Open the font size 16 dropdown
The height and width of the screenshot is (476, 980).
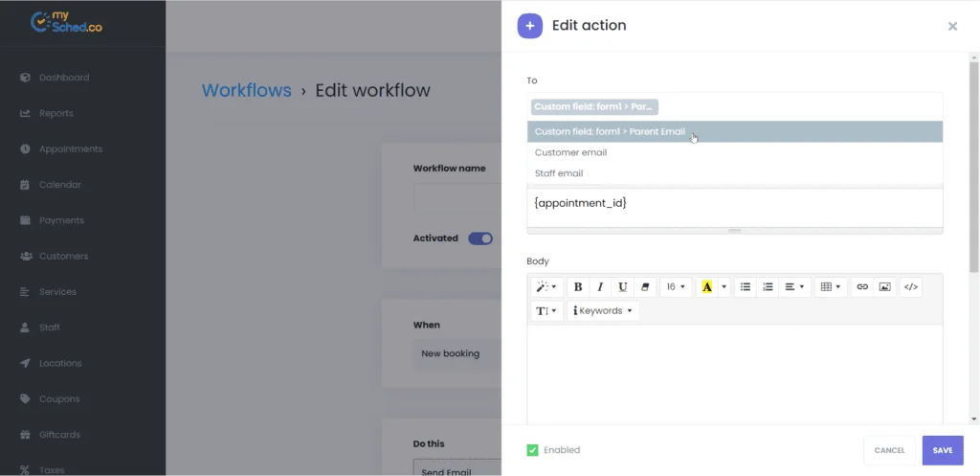[x=676, y=287]
